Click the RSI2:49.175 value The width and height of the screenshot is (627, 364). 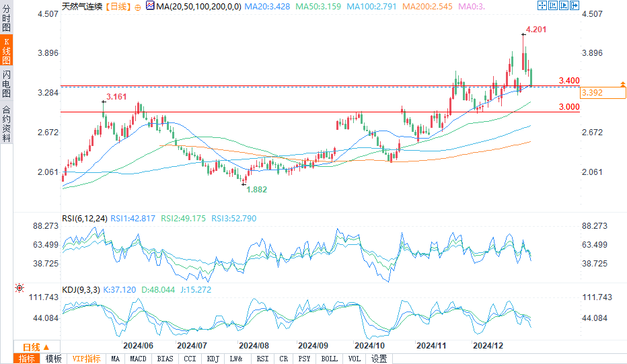pyautogui.click(x=183, y=219)
